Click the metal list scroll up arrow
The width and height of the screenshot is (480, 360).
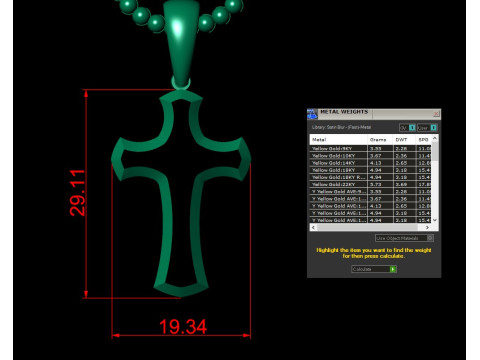(435, 138)
